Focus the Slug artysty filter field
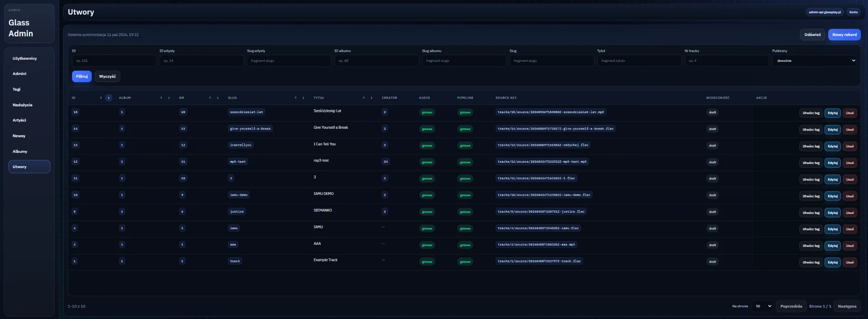Viewport: 868px width, 319px height. (x=289, y=61)
